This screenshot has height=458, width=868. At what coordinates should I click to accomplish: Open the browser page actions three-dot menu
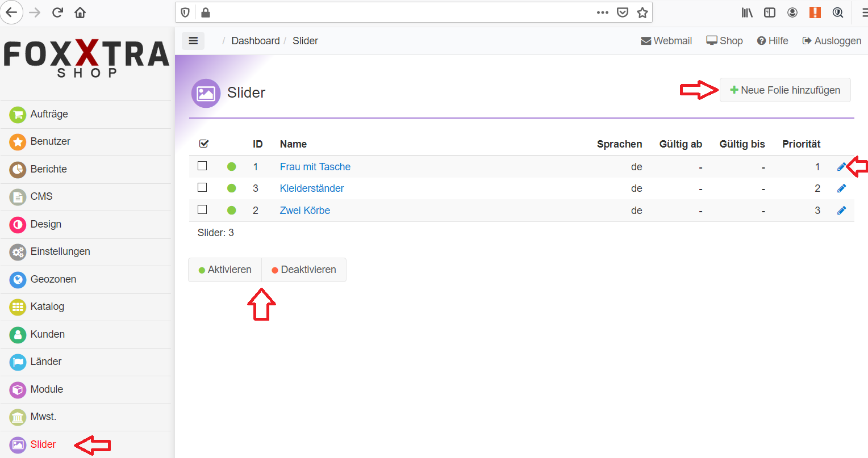point(603,12)
